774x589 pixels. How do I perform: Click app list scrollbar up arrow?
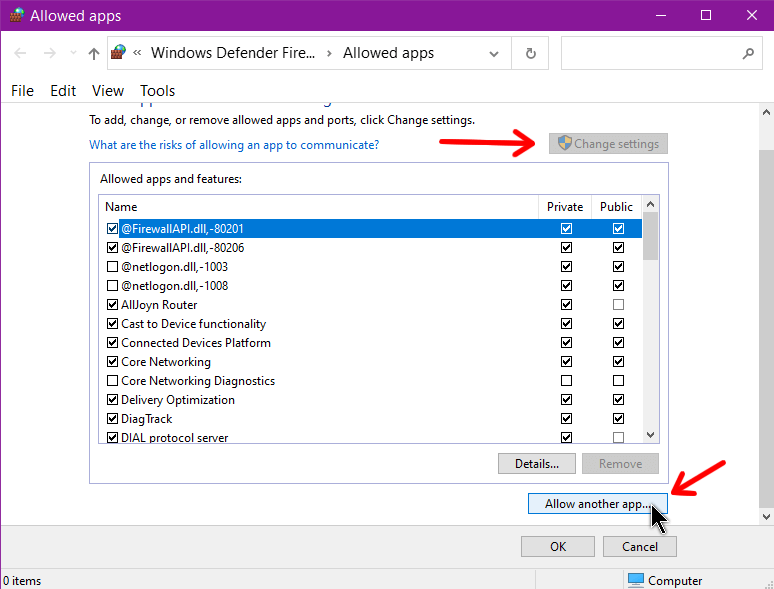point(650,204)
